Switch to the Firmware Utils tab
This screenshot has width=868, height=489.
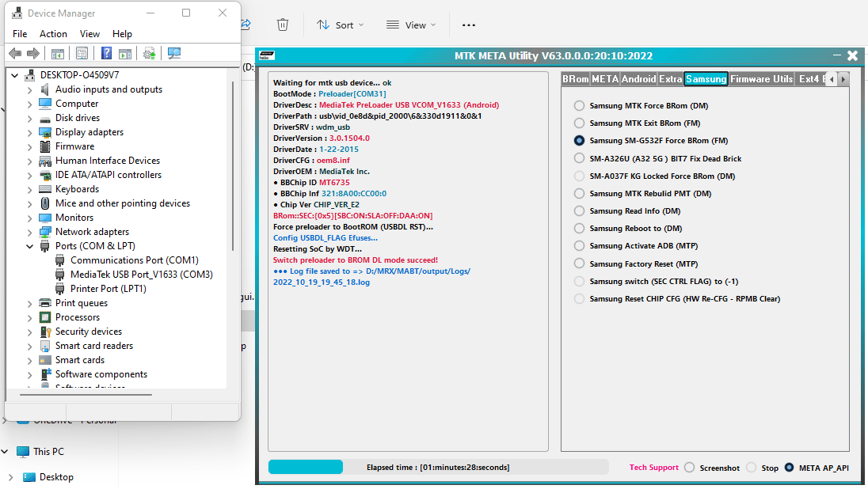(x=760, y=78)
